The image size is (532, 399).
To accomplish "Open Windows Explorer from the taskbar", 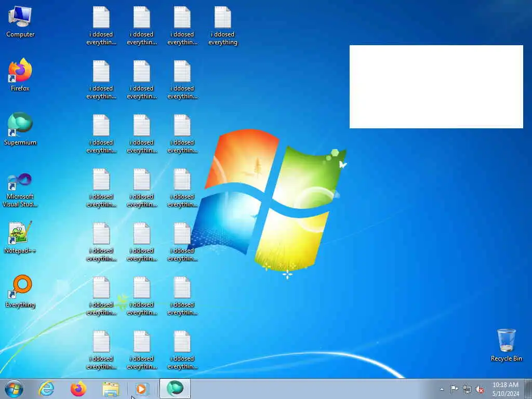I will pos(111,389).
